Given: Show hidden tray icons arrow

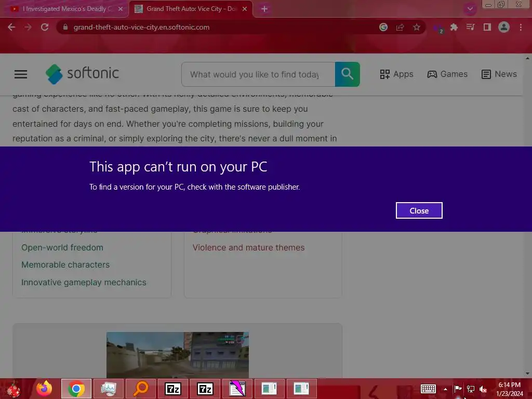Looking at the screenshot, I should tap(445, 389).
